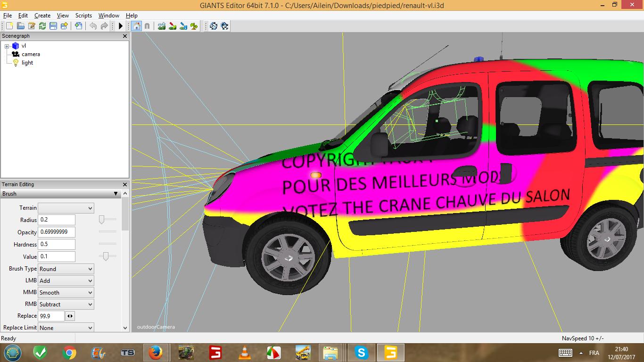Click the New scene toolbar icon

point(9,26)
